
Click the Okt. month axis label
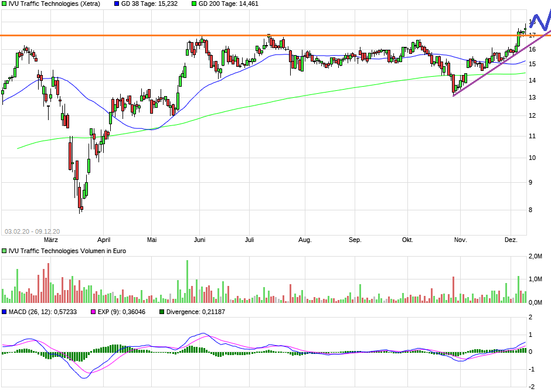click(407, 240)
